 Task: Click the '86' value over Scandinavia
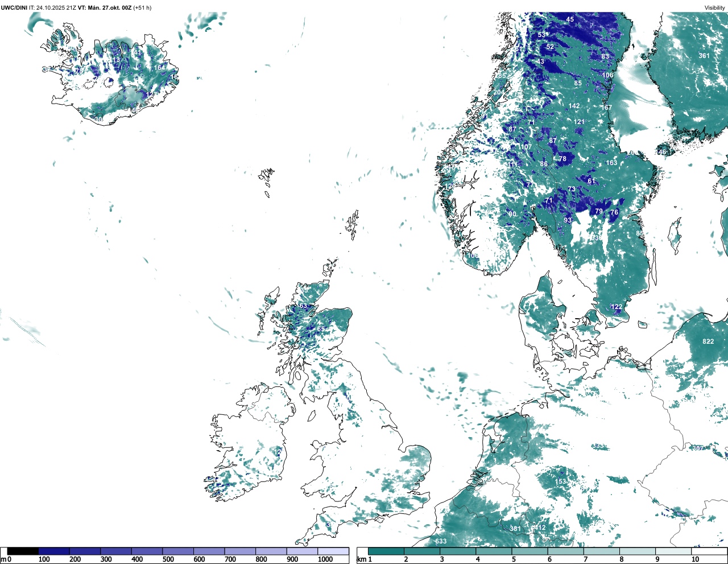click(x=544, y=164)
